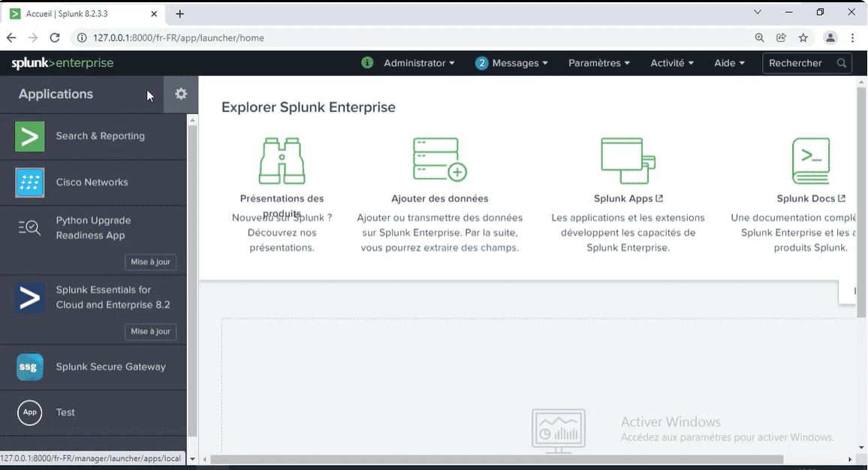Click the green health status icon
This screenshot has width=868, height=470.
click(367, 62)
